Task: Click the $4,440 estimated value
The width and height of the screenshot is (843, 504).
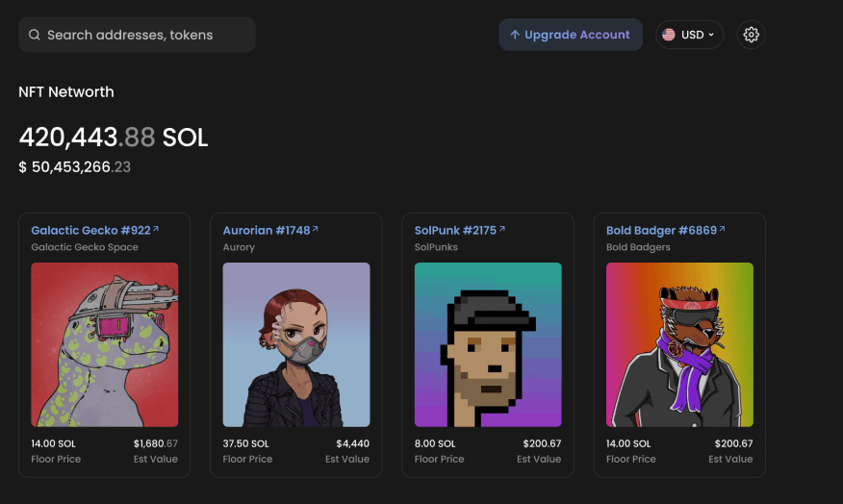Action: tap(352, 443)
